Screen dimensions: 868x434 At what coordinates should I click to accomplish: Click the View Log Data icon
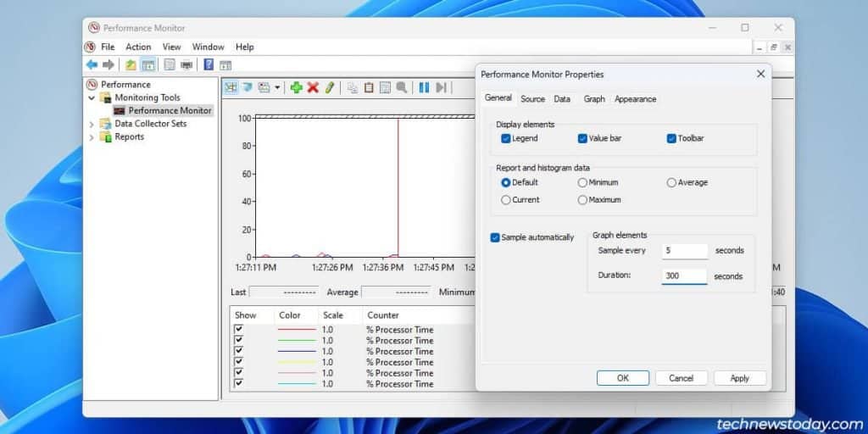[x=247, y=87]
